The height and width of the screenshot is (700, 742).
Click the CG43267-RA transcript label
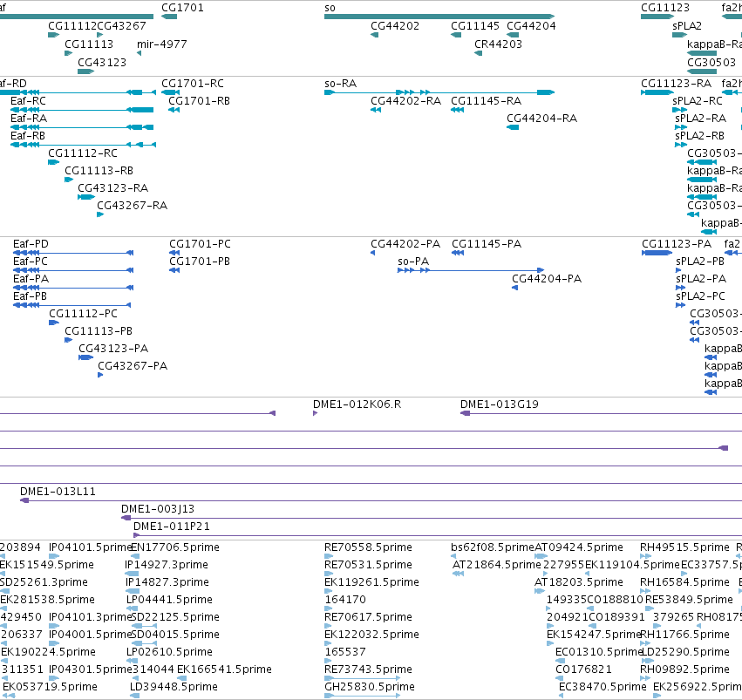(132, 206)
